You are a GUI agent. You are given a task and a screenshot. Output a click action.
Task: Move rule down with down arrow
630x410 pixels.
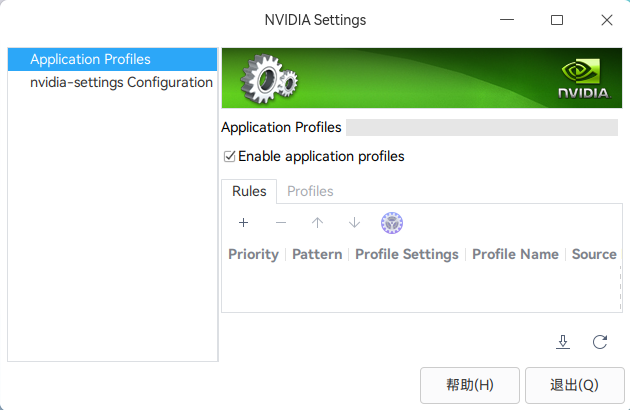pos(354,223)
